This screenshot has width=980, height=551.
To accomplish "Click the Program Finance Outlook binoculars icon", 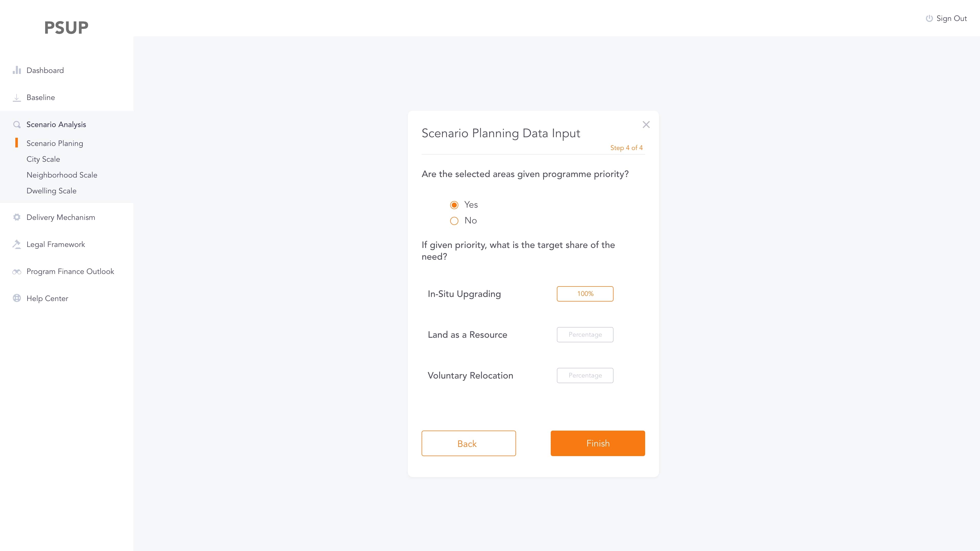I will [x=17, y=271].
